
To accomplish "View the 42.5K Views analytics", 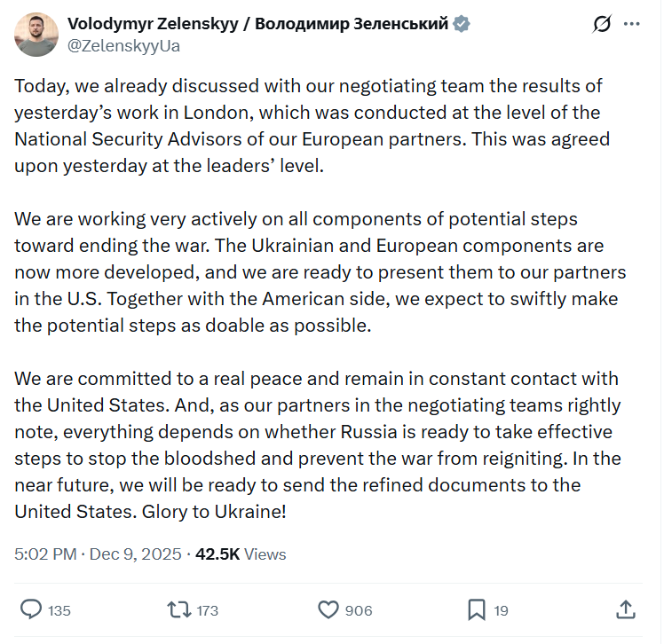I will pyautogui.click(x=241, y=554).
